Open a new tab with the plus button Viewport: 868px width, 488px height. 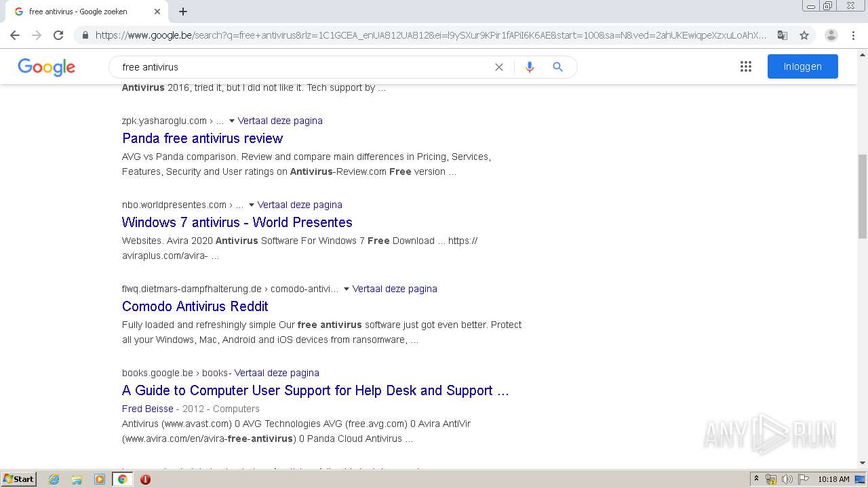pos(183,12)
